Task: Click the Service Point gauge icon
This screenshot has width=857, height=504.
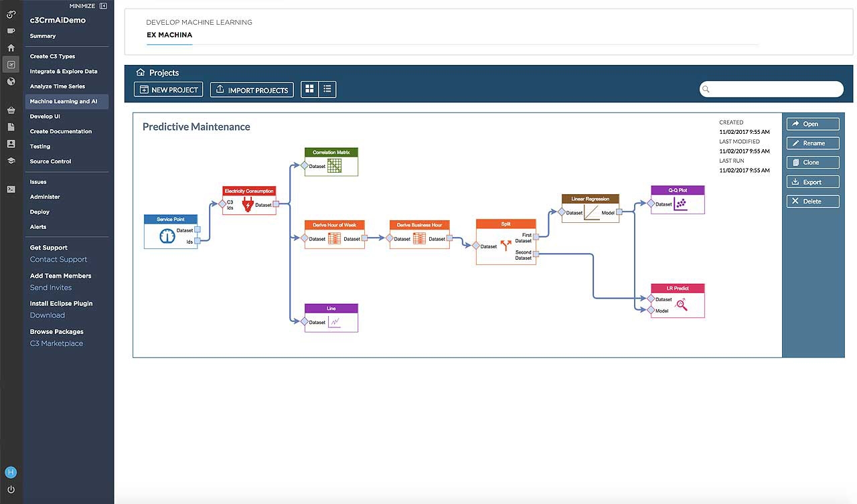Action: pyautogui.click(x=167, y=236)
